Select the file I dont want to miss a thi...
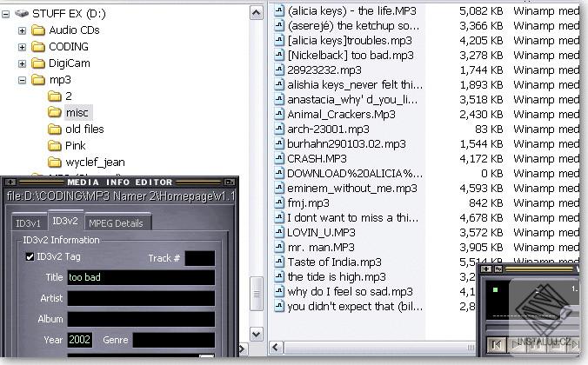This screenshot has width=588, height=365. (x=352, y=218)
